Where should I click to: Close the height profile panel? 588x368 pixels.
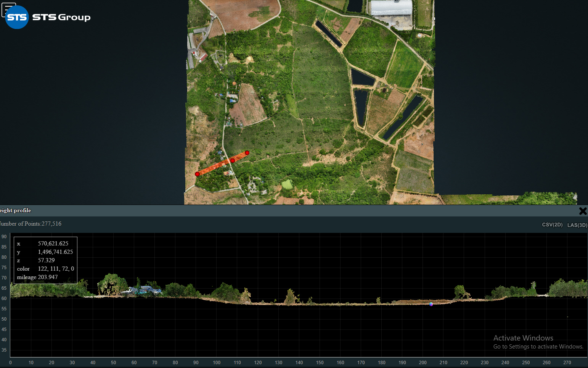(582, 211)
